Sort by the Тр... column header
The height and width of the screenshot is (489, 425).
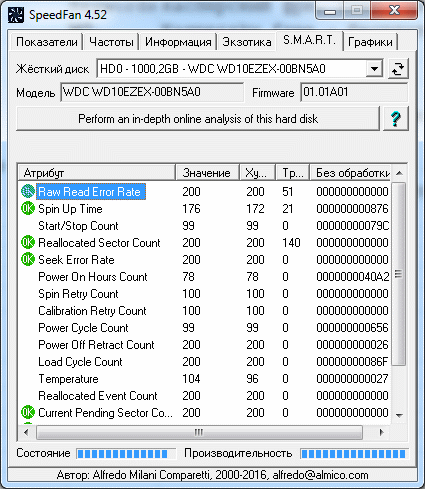click(293, 173)
